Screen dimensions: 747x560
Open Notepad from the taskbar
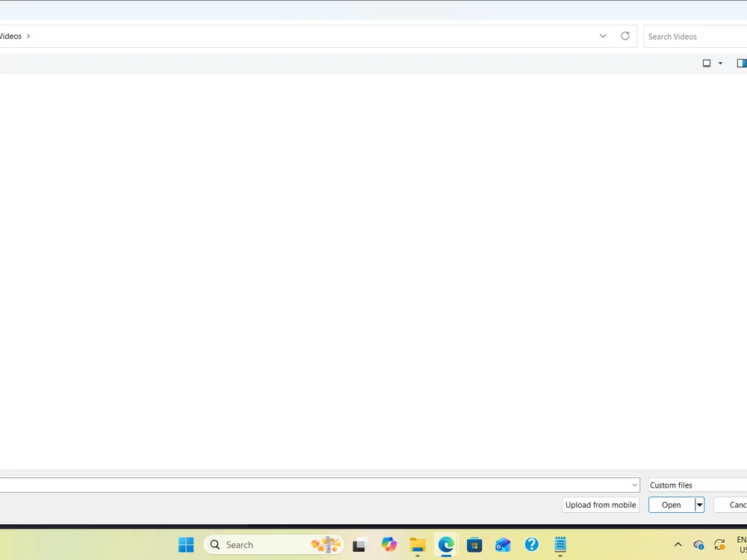560,544
